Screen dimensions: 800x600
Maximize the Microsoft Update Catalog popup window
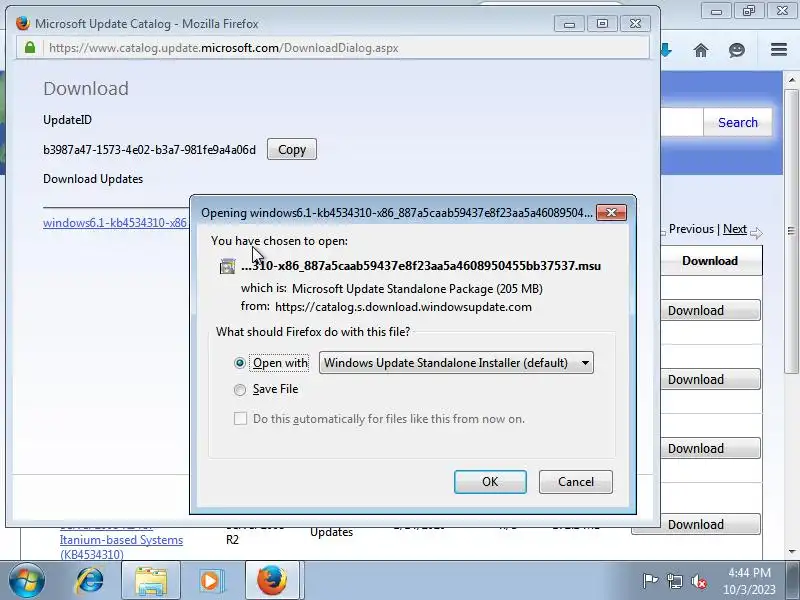coord(602,23)
